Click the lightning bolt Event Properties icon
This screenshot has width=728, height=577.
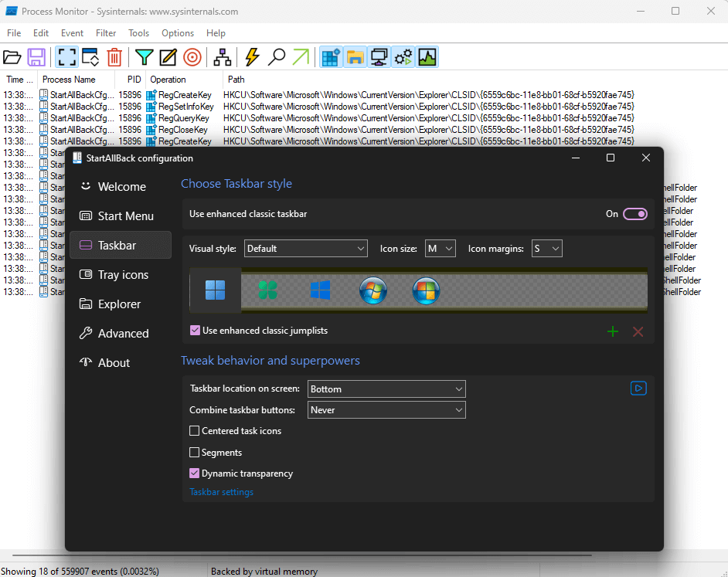(x=252, y=58)
